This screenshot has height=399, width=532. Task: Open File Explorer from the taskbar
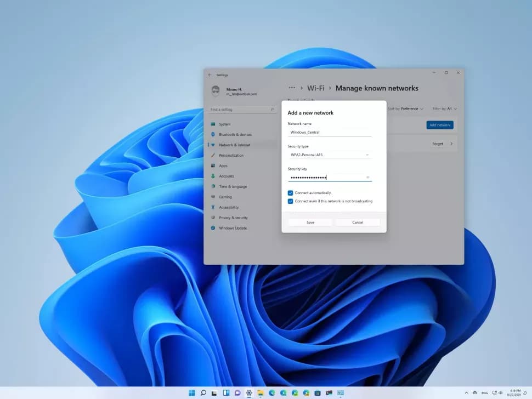(x=261, y=393)
